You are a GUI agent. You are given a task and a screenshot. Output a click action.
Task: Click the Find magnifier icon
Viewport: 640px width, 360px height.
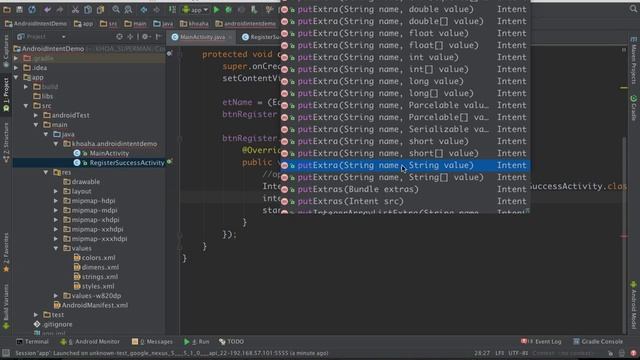click(x=116, y=9)
